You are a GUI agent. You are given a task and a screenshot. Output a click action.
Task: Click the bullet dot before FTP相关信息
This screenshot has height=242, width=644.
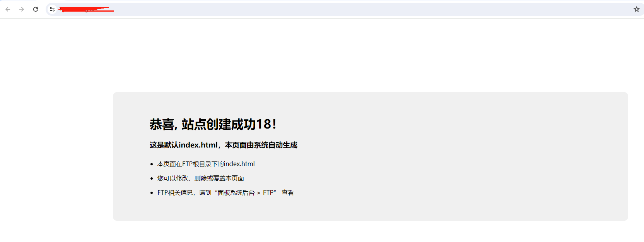click(x=152, y=193)
